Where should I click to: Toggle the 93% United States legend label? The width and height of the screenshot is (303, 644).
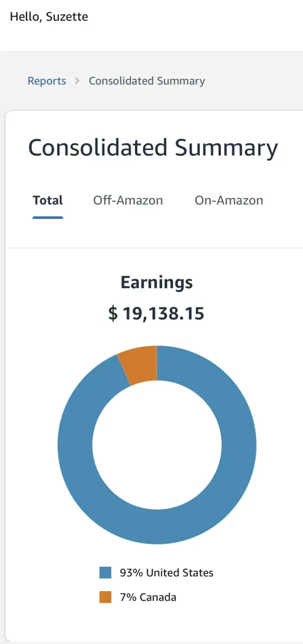coord(166,573)
